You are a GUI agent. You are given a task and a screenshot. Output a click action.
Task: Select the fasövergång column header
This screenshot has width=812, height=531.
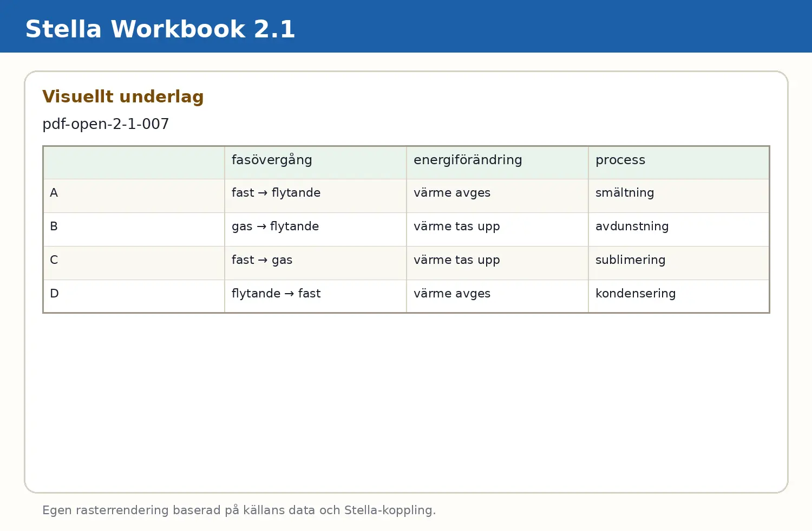(316, 163)
